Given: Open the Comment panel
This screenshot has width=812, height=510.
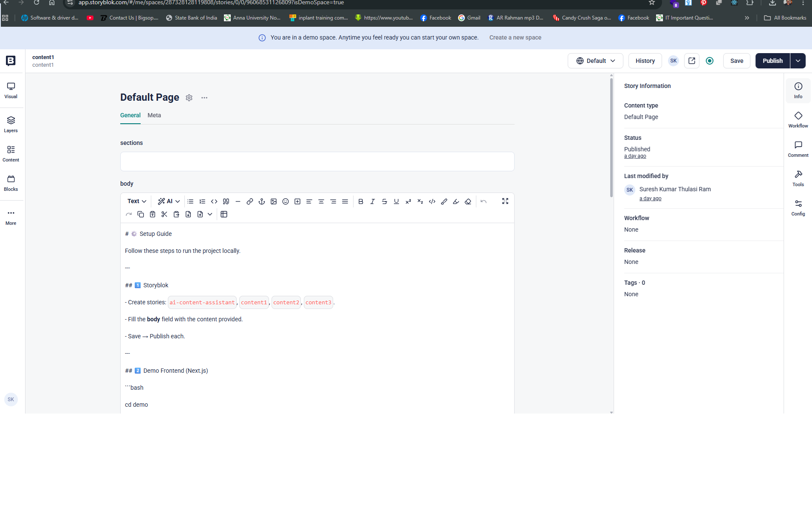Looking at the screenshot, I should tap(798, 149).
